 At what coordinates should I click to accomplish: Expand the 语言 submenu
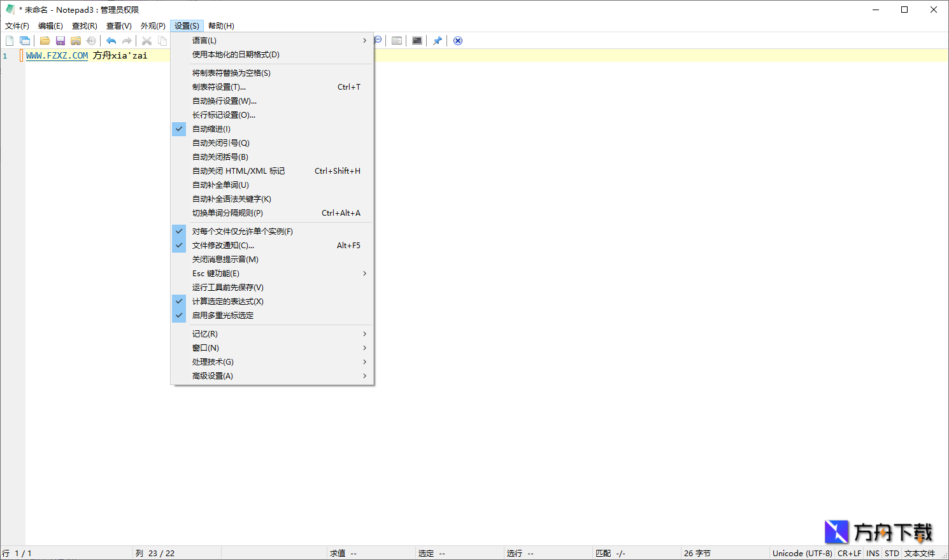(204, 40)
